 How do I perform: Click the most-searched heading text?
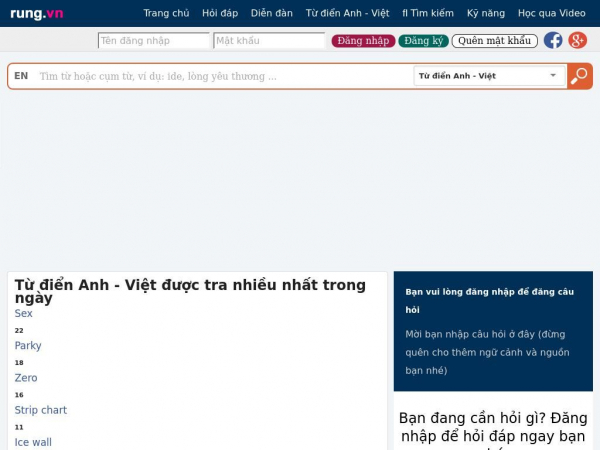190,291
